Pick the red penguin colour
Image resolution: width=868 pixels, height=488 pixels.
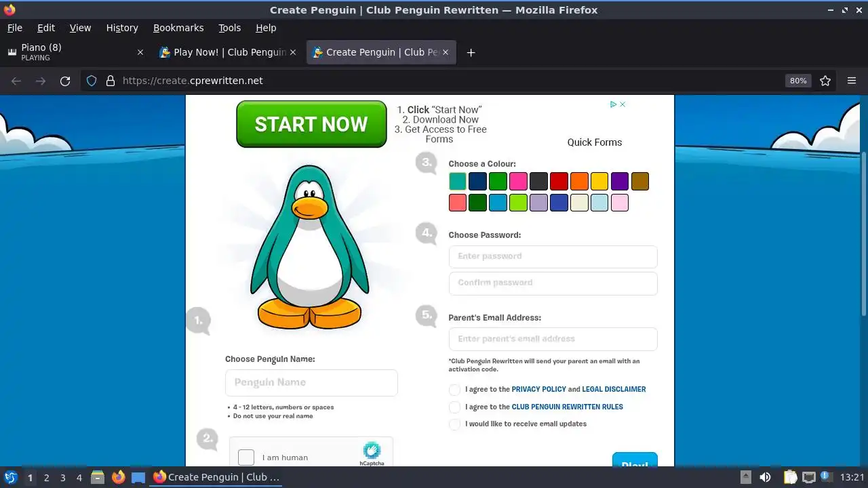559,182
